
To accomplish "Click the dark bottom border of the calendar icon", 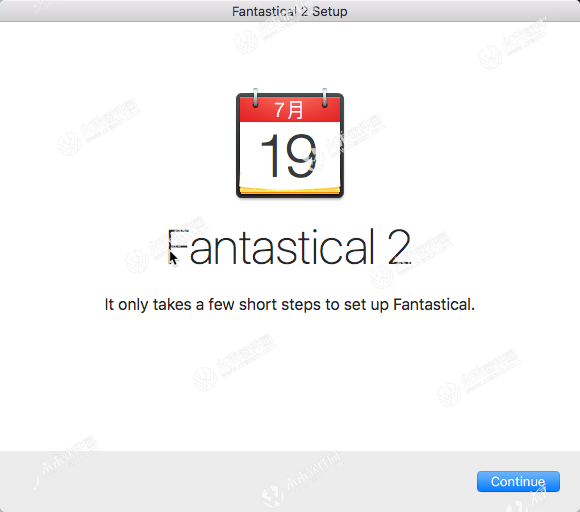I will point(290,196).
